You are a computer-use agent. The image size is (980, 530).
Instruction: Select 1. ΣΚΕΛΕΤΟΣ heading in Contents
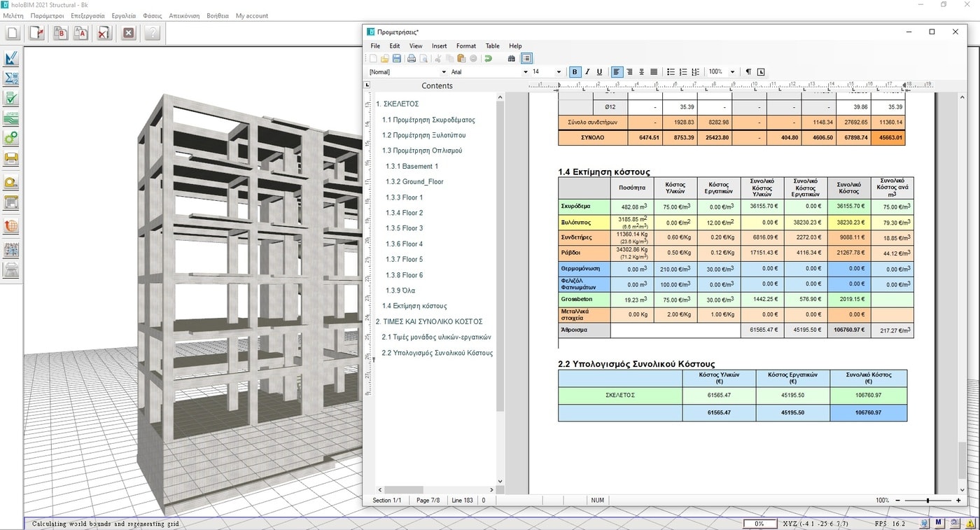pos(397,104)
